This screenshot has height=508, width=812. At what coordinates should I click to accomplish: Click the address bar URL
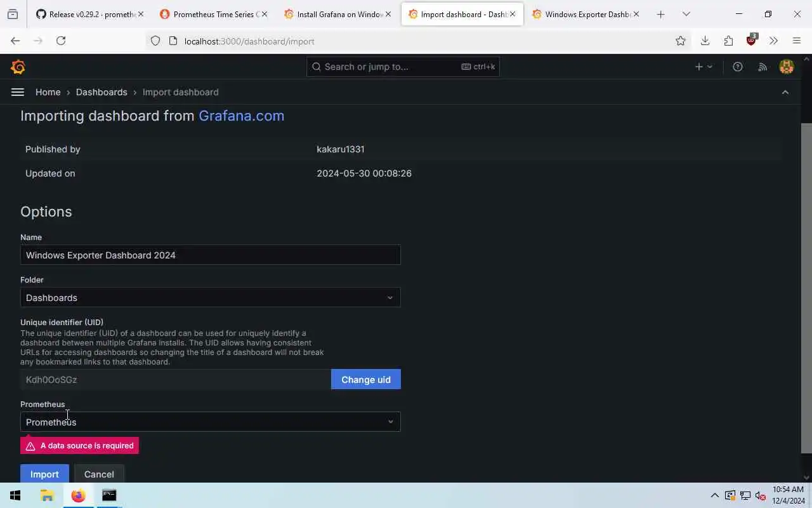point(249,41)
